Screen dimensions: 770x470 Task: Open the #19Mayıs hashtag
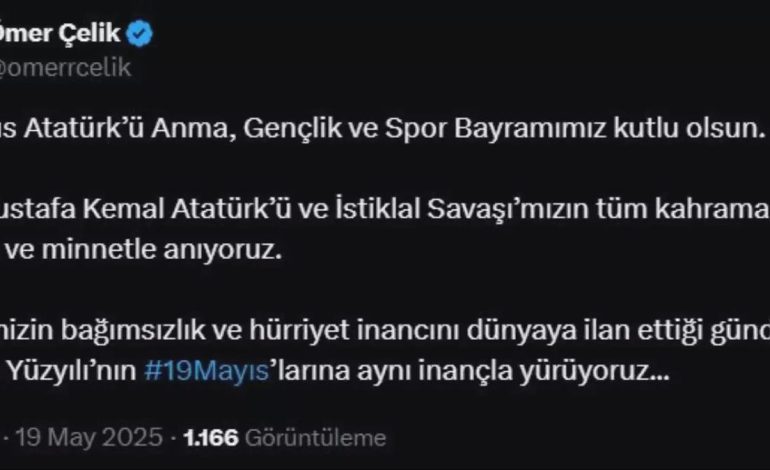[x=206, y=371]
